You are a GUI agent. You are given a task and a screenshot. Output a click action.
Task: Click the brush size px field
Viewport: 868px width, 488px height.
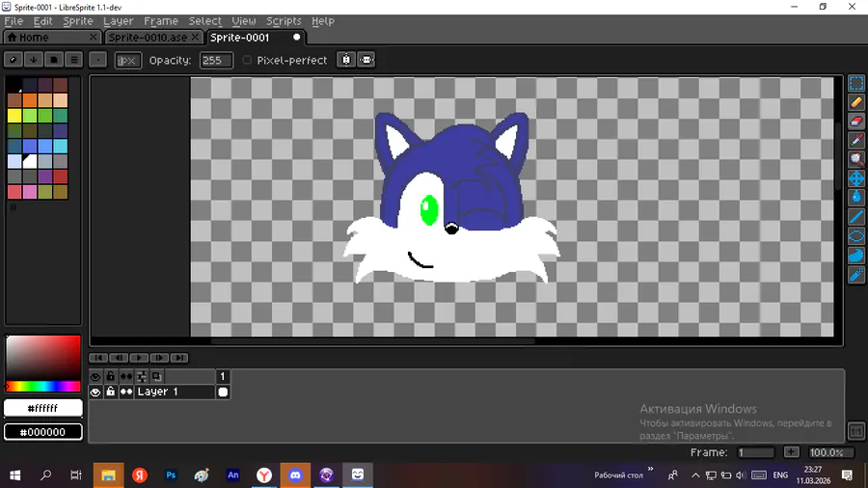127,61
